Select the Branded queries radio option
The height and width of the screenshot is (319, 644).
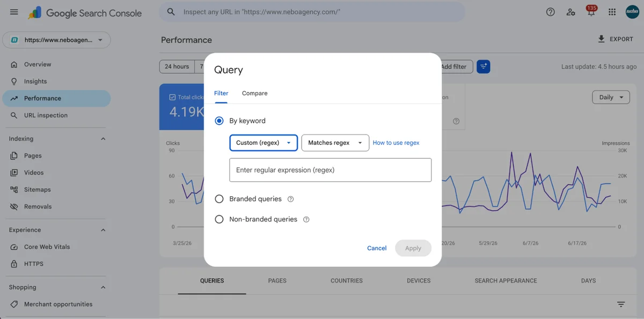(x=219, y=199)
